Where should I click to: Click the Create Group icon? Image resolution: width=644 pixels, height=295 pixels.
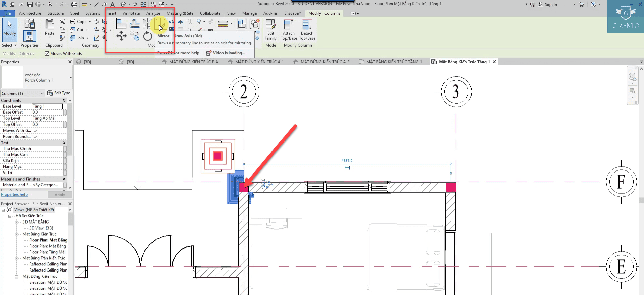255,24
